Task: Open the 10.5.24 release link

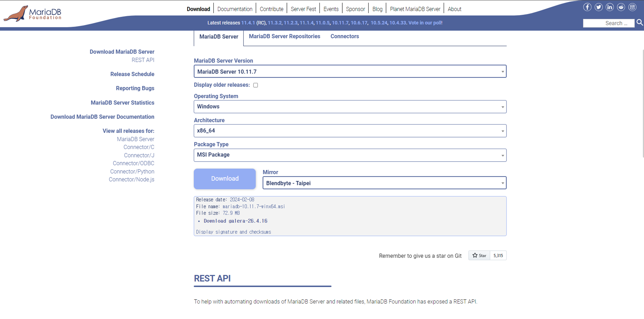Action: tap(379, 23)
